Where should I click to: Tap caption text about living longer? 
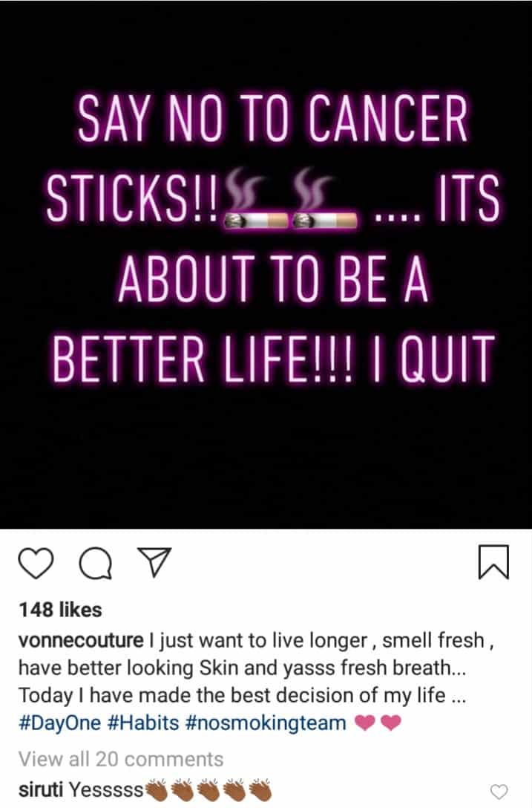pos(257,668)
